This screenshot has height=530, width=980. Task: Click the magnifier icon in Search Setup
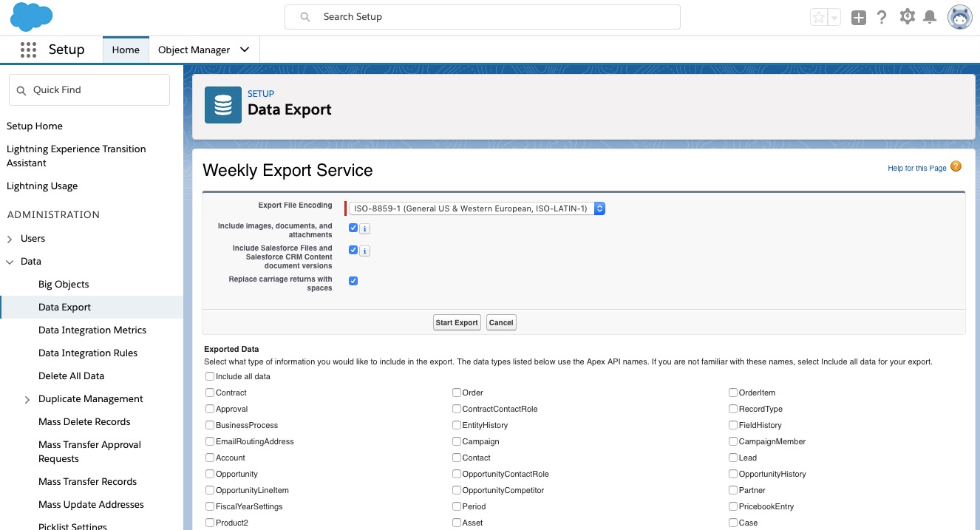(305, 17)
